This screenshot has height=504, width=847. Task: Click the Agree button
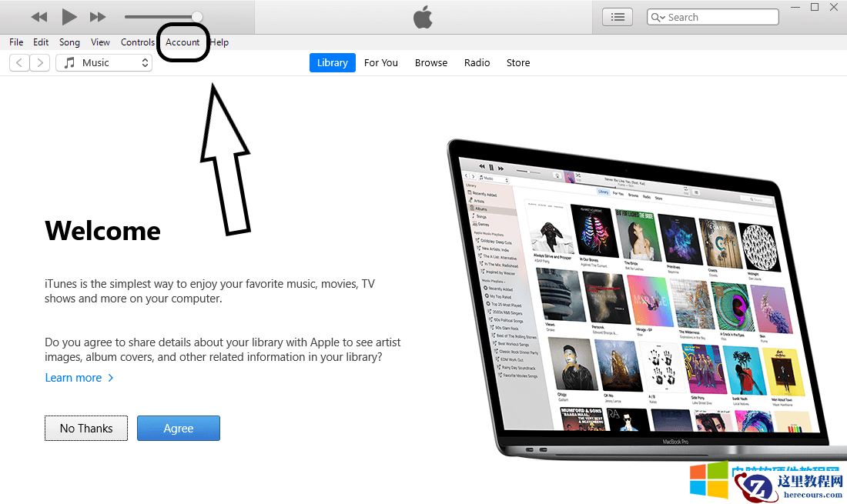coord(179,428)
